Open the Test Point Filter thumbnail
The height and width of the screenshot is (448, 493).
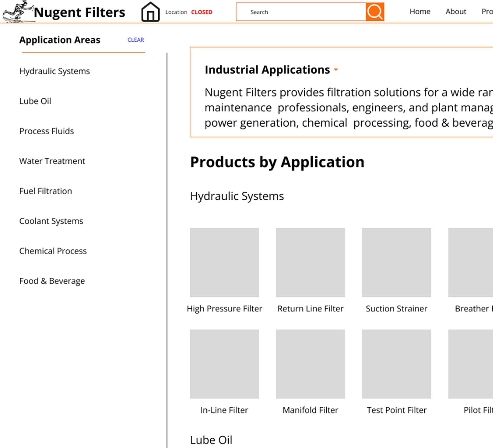coord(396,364)
